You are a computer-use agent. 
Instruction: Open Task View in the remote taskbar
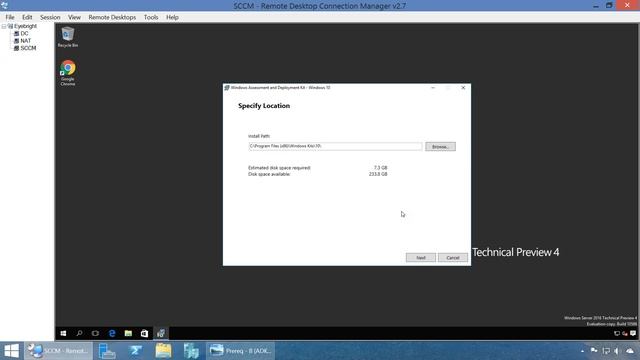(x=95, y=333)
